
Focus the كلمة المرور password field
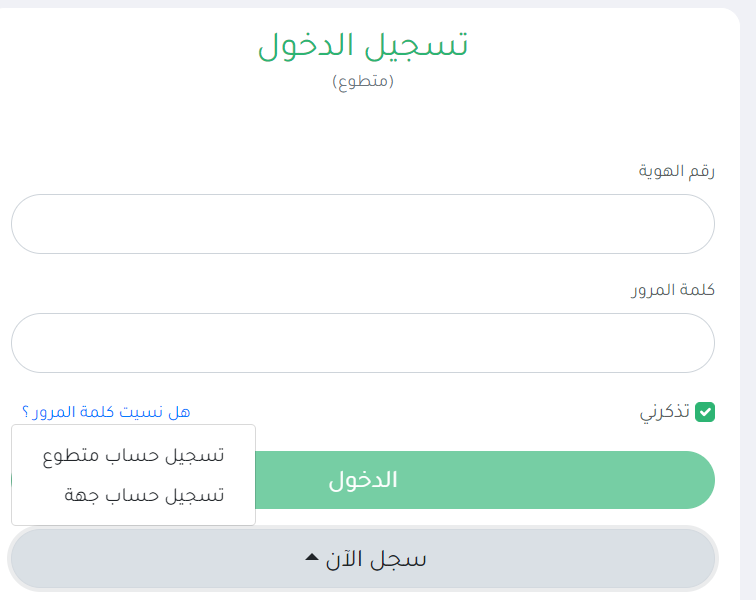363,343
